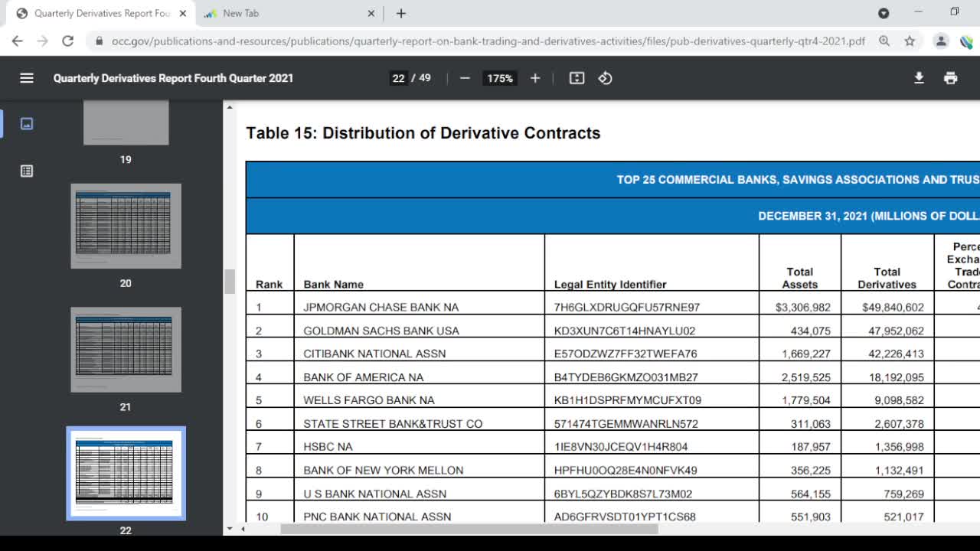Click the browser zoom magnifier icon
Screen dimensions: 980x551
pyautogui.click(x=884, y=41)
